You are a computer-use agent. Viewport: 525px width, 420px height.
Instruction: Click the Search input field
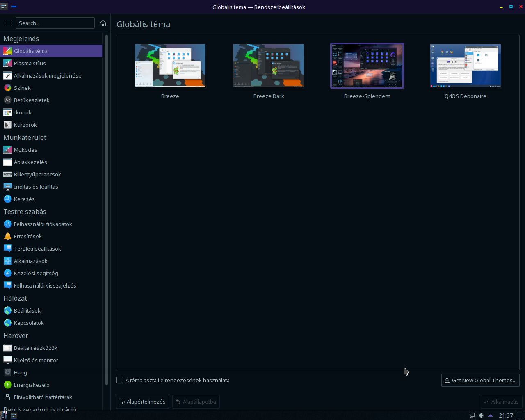point(55,23)
